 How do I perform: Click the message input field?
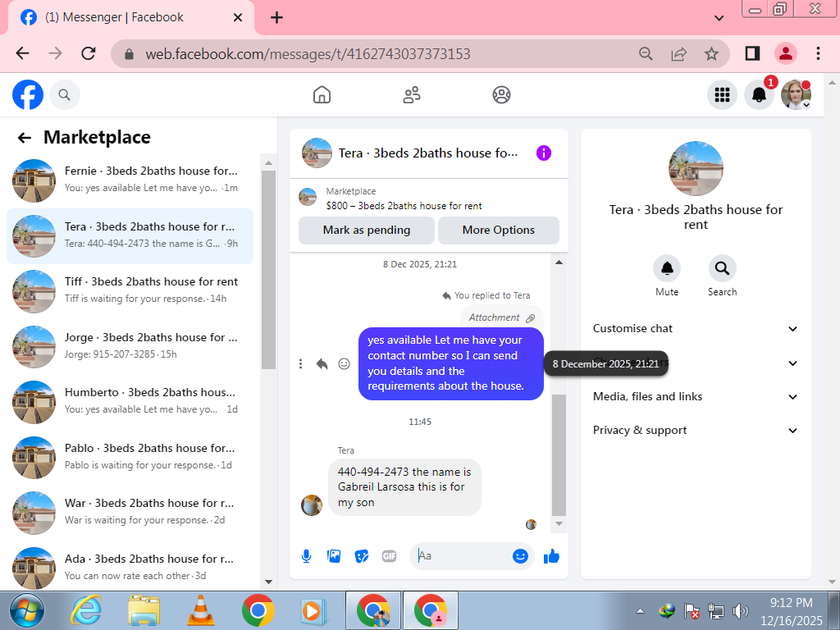463,556
